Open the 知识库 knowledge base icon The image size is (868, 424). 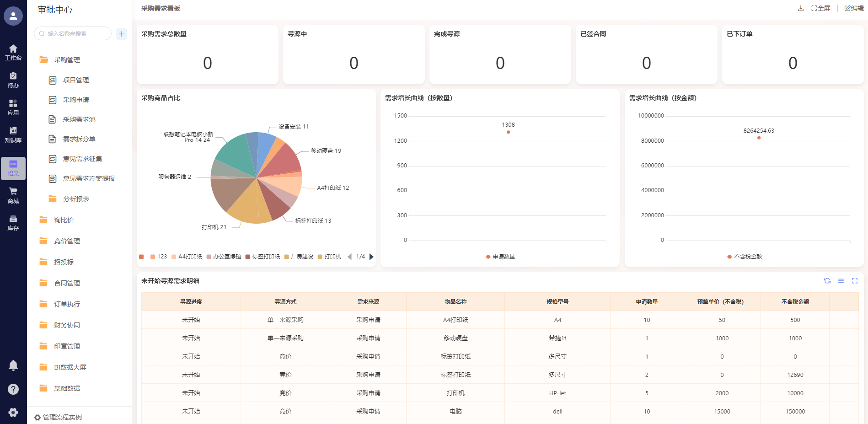pyautogui.click(x=13, y=134)
